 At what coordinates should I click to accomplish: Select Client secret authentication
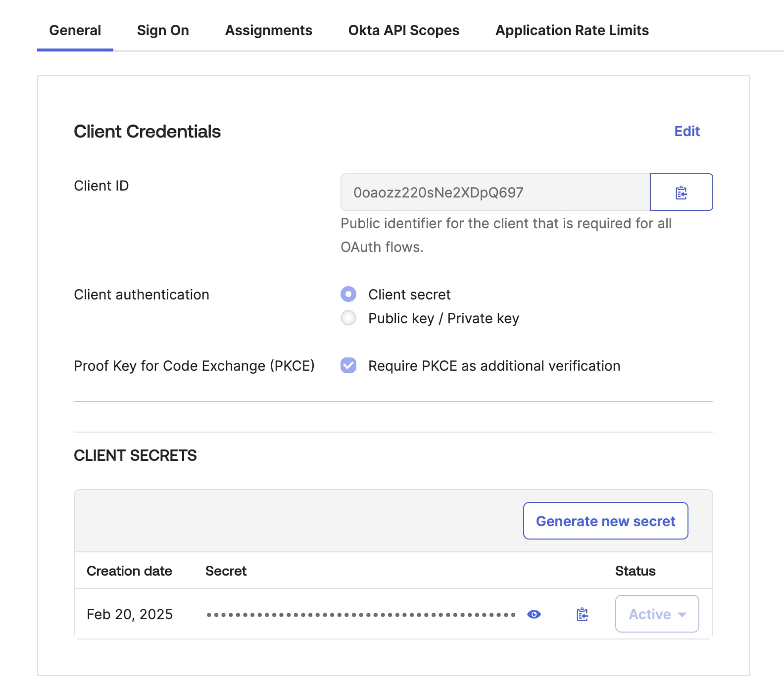click(348, 294)
